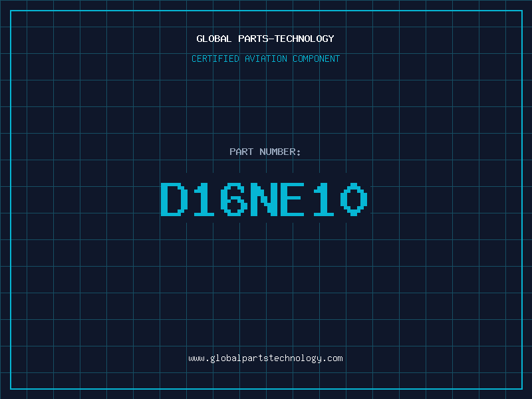Click the word GLOBAL in the heading
Screen dimensions: 532x399
[x=214, y=39]
